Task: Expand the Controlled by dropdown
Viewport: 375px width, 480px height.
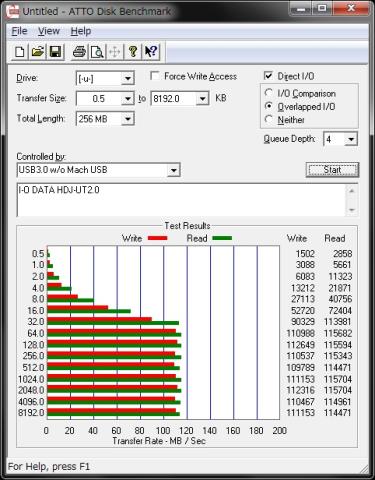Action: pos(174,170)
